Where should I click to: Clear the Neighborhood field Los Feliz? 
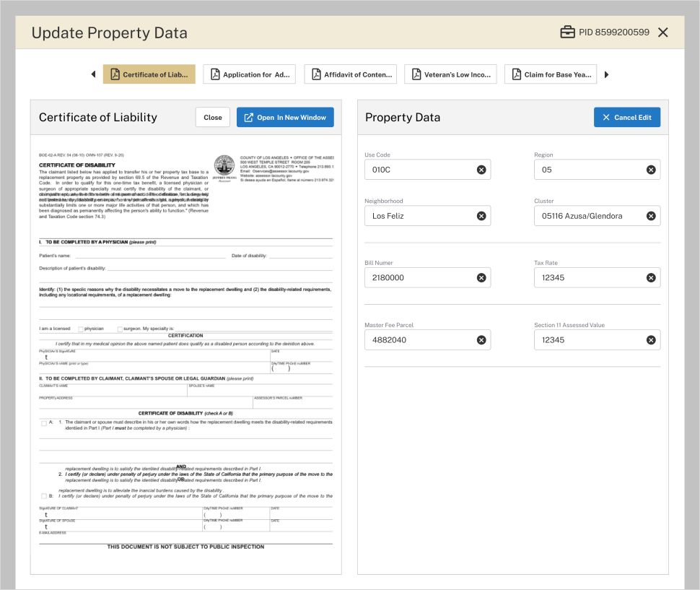coord(481,216)
